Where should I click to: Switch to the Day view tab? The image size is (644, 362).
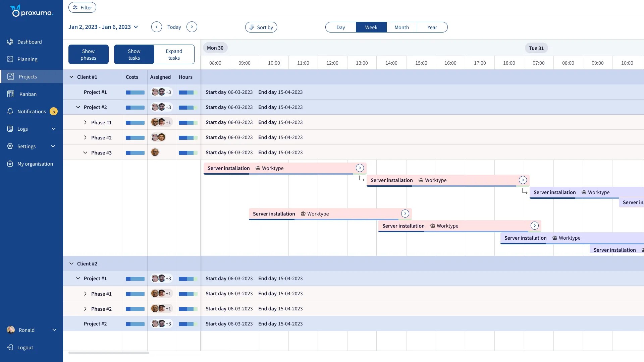[341, 27]
